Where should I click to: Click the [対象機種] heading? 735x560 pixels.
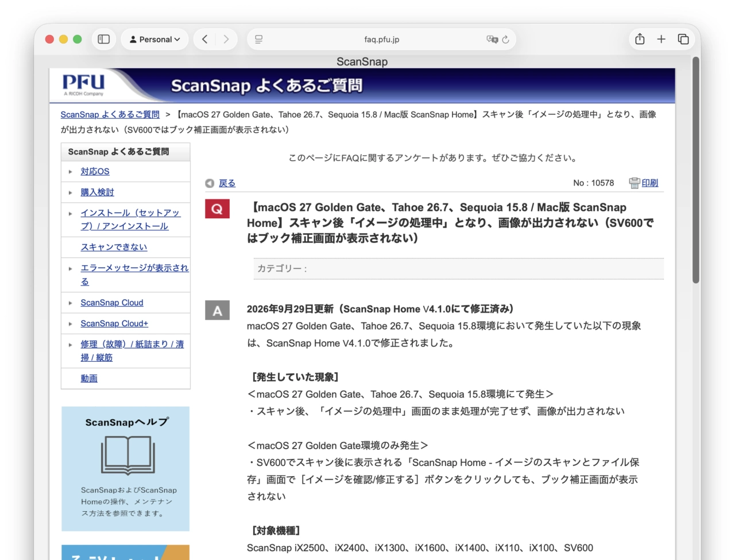click(x=276, y=530)
